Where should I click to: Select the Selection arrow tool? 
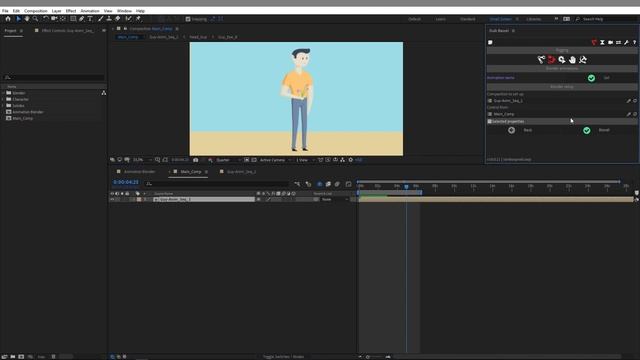[18, 19]
